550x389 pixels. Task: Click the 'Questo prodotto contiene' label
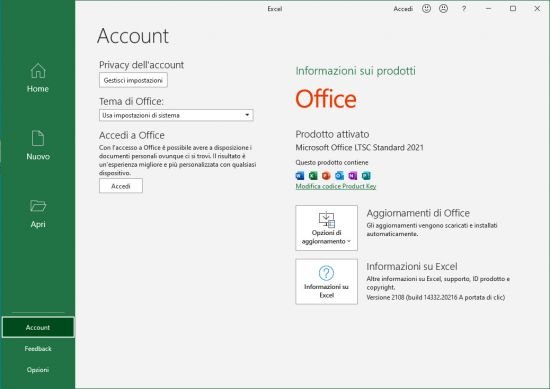point(332,162)
